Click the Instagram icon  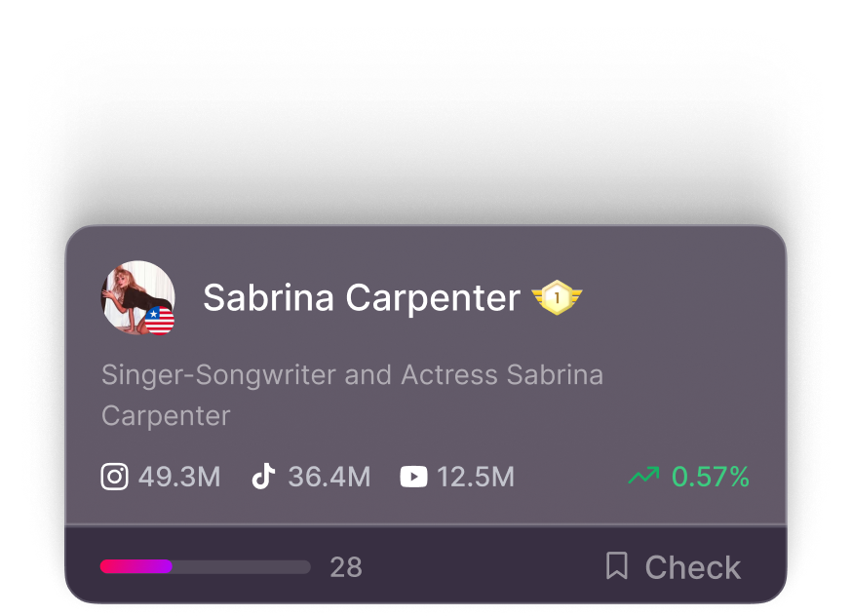point(115,477)
